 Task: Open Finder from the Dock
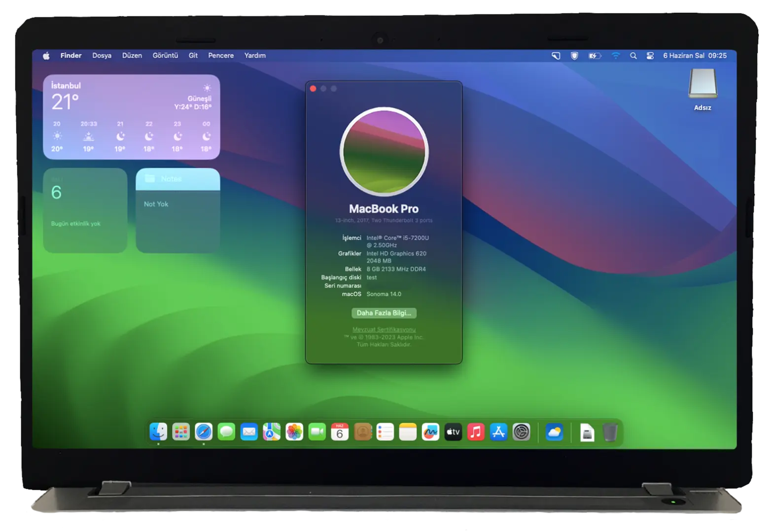[158, 432]
